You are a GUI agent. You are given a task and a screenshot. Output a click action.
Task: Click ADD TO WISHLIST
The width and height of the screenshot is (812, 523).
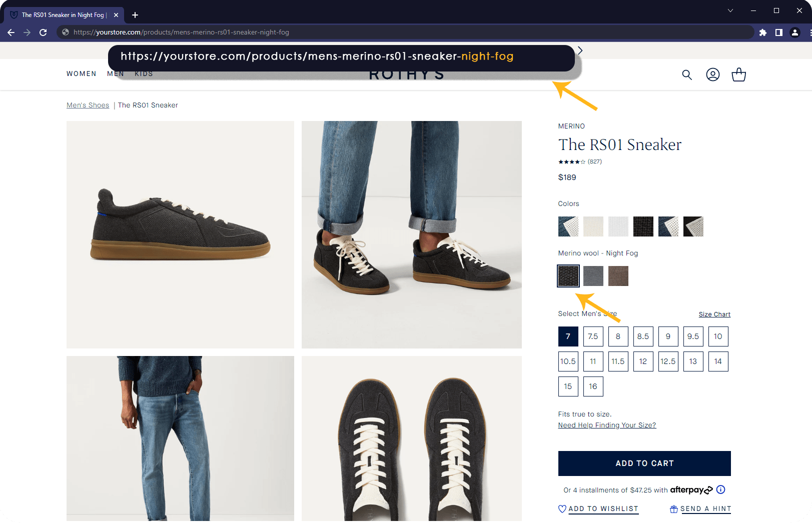click(598, 508)
